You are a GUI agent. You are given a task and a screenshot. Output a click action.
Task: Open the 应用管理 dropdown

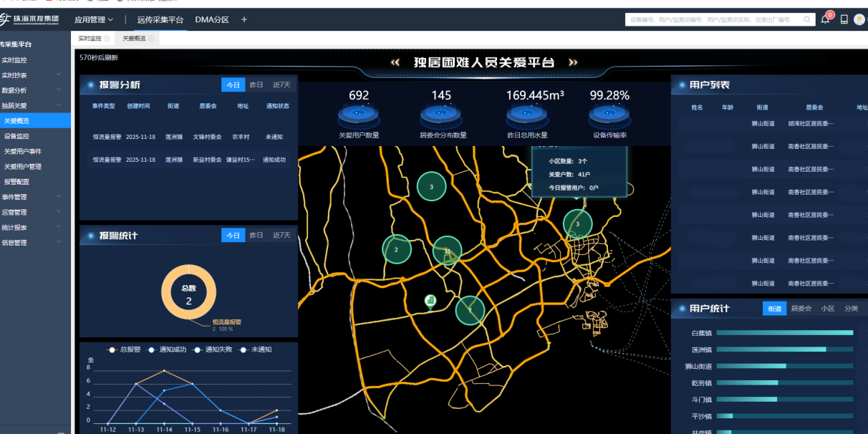point(94,20)
